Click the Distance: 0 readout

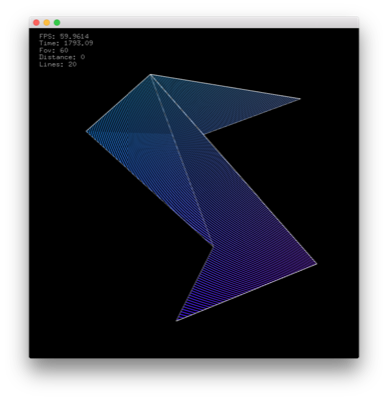[x=62, y=57]
